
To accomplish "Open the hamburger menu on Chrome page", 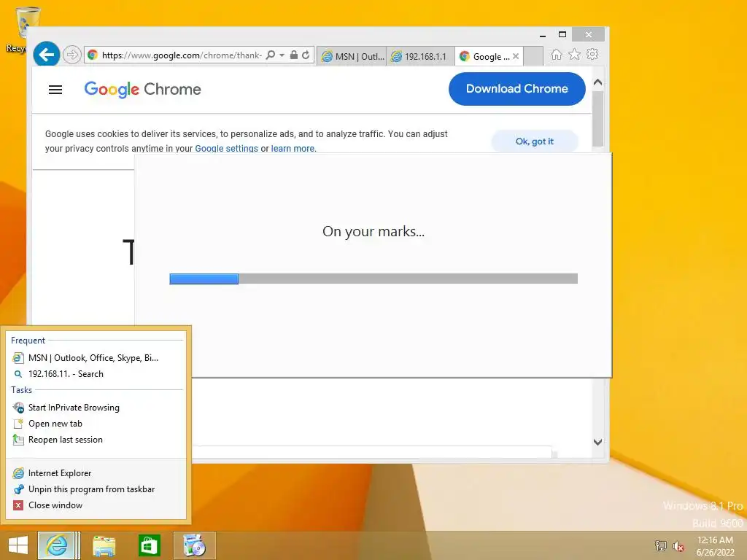I will pos(55,90).
